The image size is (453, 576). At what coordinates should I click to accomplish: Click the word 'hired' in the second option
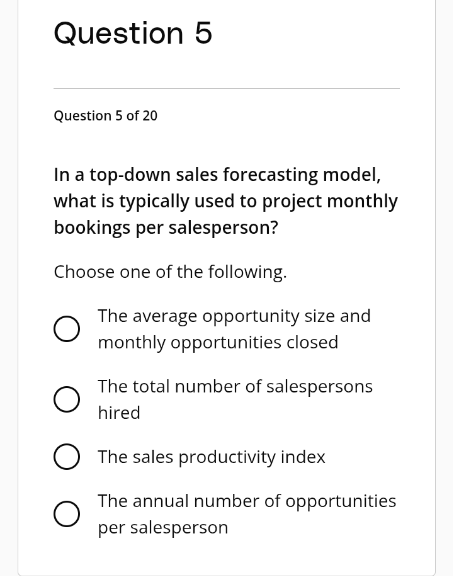click(119, 413)
